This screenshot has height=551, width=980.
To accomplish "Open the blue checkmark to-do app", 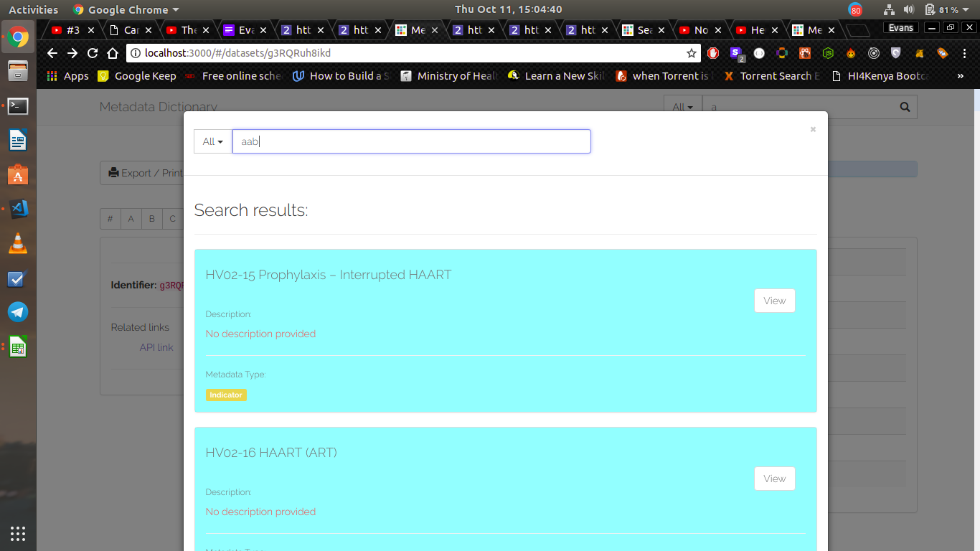I will 18,279.
